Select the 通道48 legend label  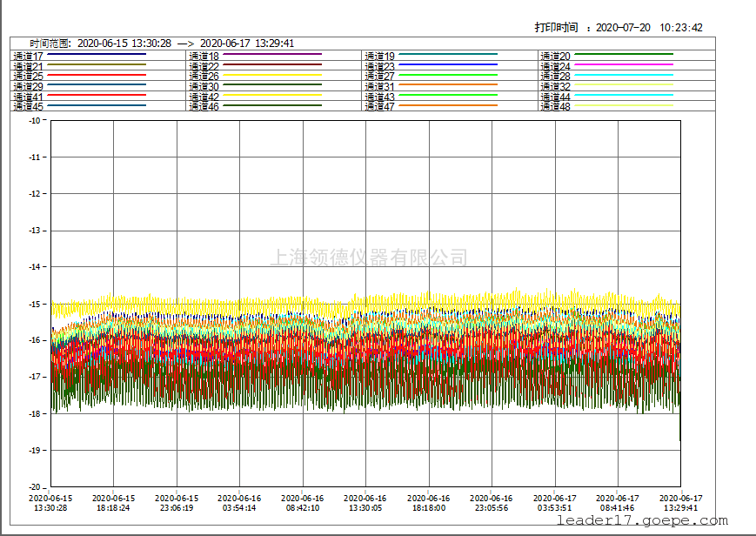coord(555,106)
